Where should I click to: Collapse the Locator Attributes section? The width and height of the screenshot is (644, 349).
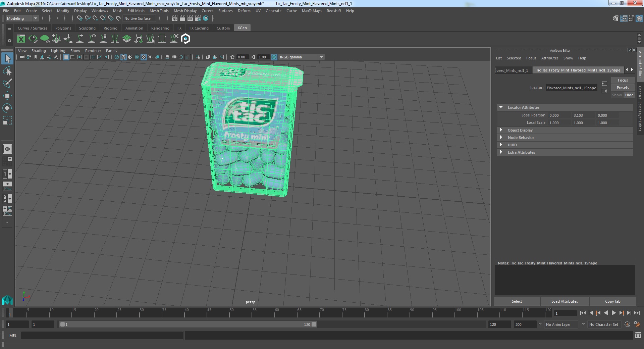(x=501, y=107)
